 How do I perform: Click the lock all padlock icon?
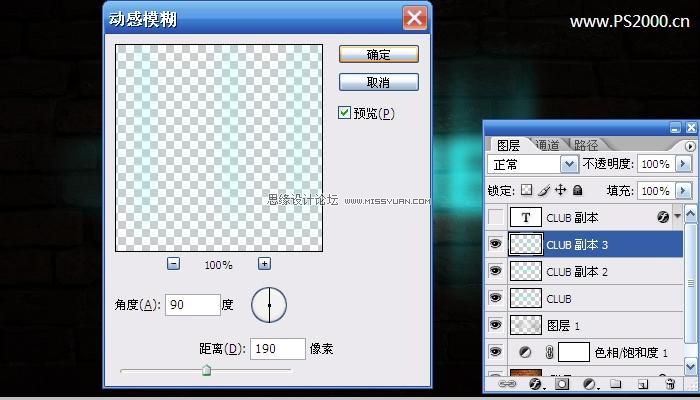click(x=577, y=191)
